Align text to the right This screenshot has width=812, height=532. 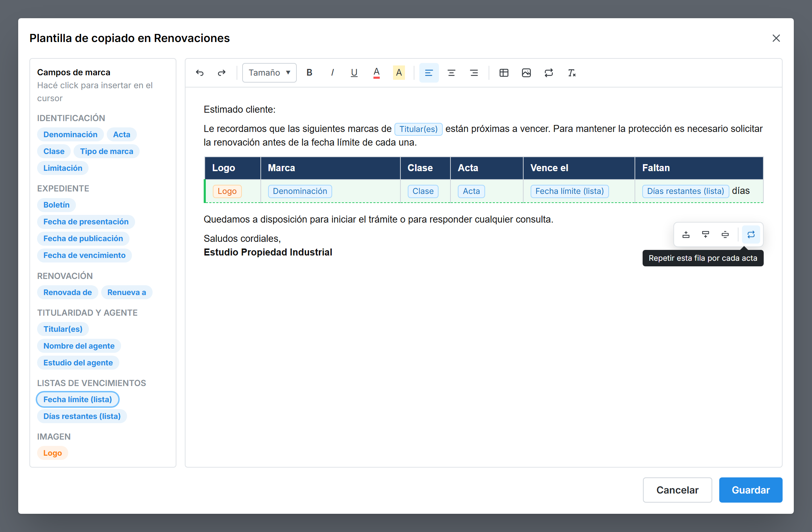click(x=474, y=73)
